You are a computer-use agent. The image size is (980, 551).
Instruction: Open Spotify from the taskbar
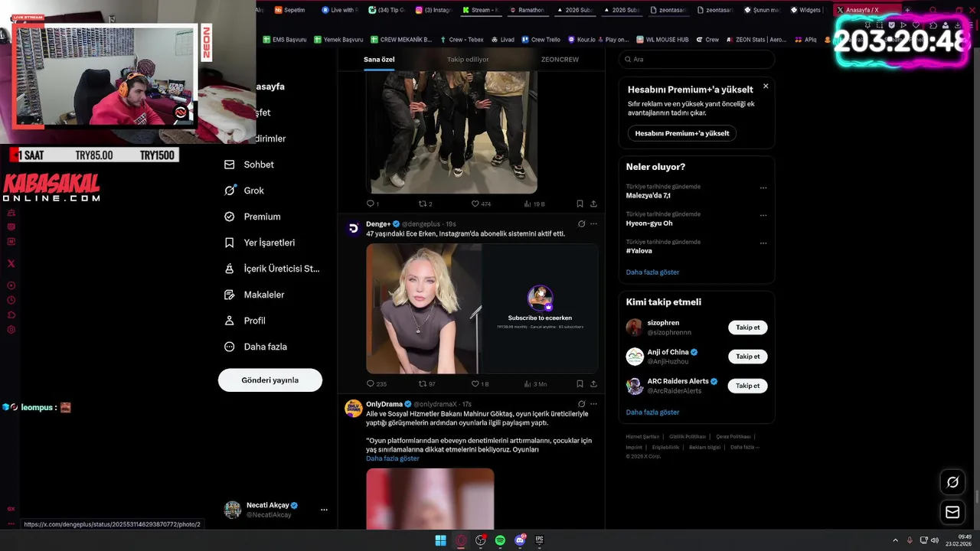(500, 540)
